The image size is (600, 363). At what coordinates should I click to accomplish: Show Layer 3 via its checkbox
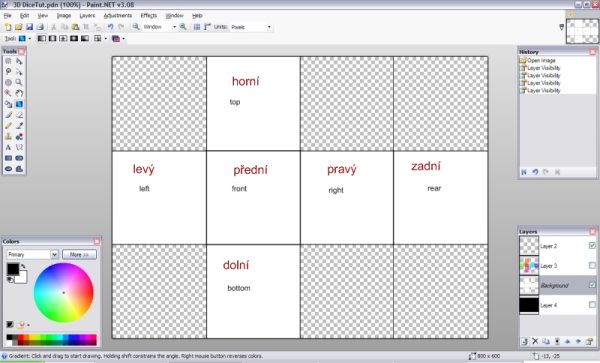click(592, 265)
